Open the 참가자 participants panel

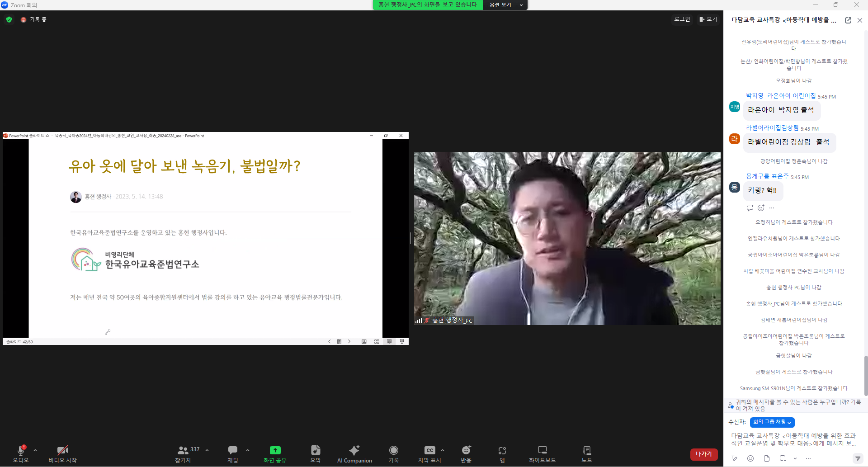[x=183, y=453]
